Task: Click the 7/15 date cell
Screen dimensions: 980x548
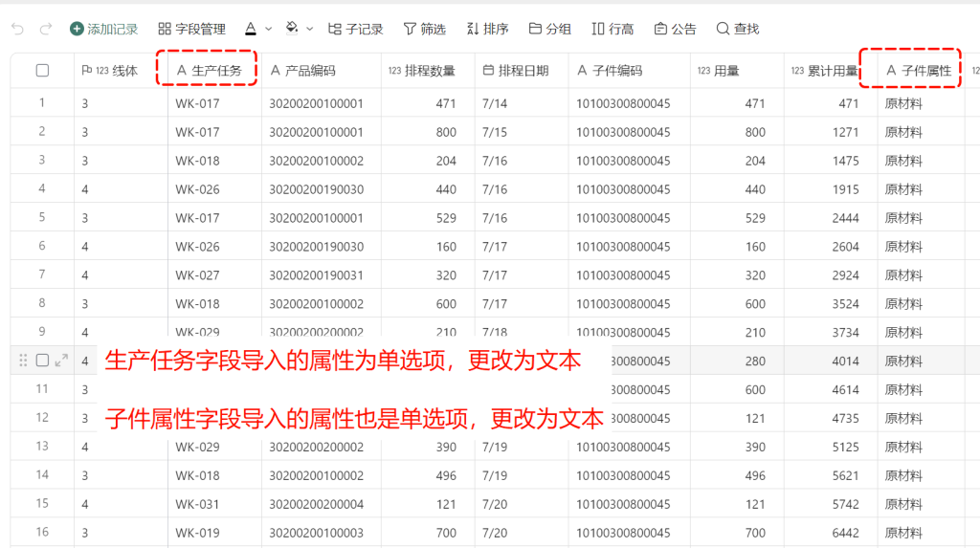Action: click(x=522, y=133)
